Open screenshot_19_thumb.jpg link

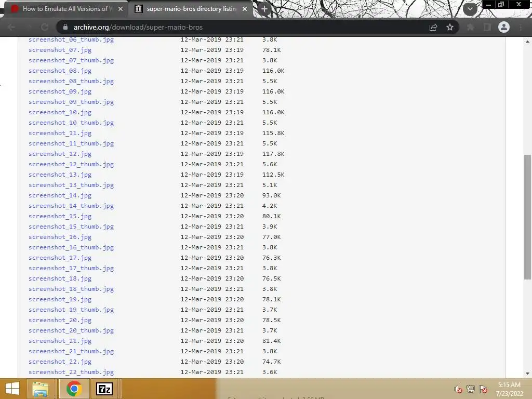click(x=71, y=310)
